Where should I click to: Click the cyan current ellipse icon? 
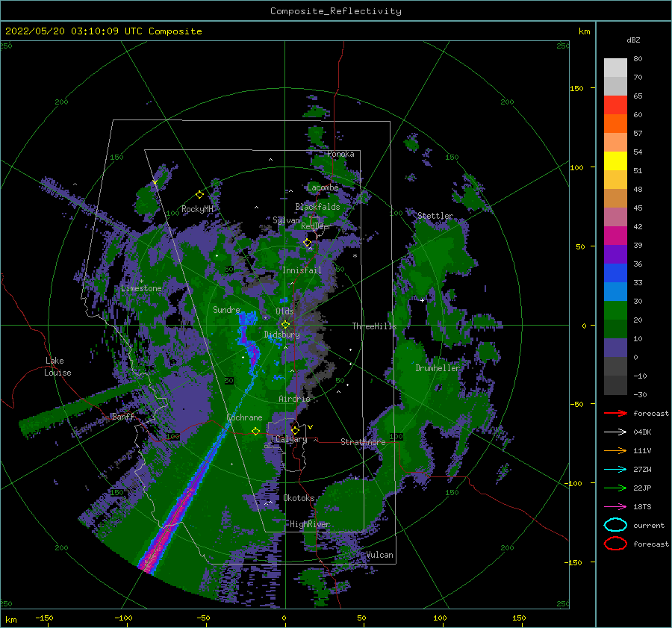(x=615, y=525)
